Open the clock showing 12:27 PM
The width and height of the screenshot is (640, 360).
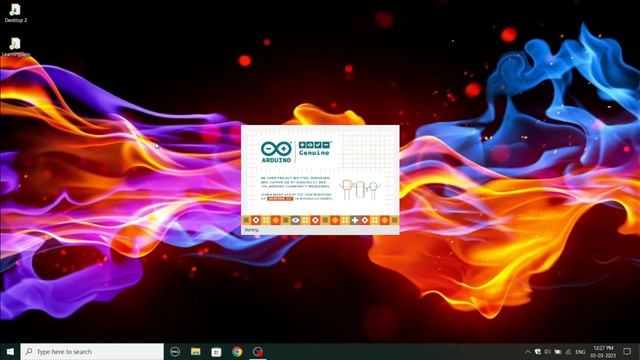click(603, 351)
